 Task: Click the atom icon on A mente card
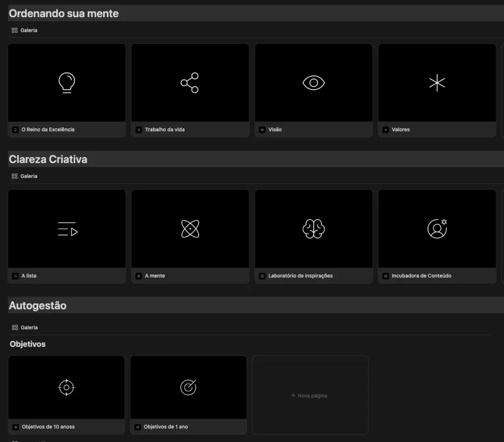pyautogui.click(x=189, y=229)
